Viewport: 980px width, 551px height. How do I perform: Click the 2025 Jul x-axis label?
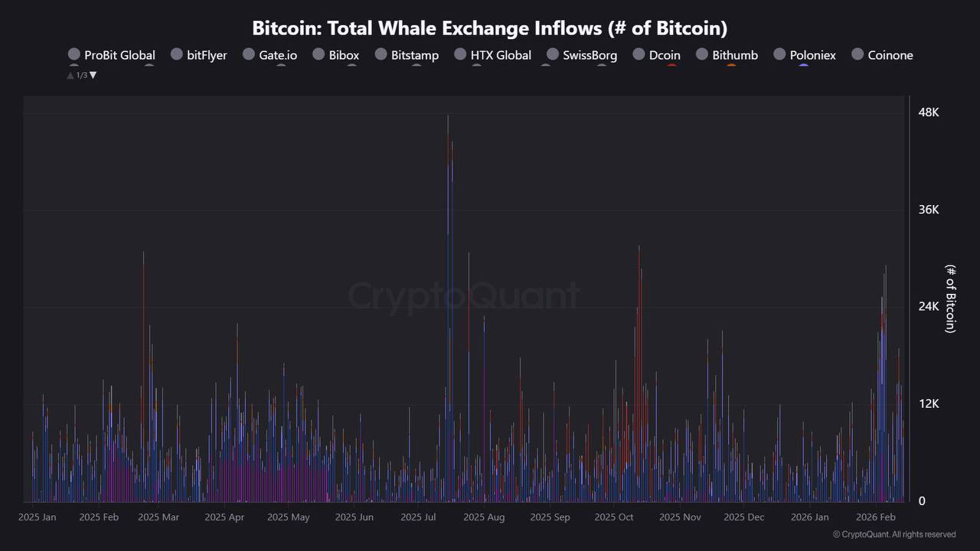pos(418,517)
